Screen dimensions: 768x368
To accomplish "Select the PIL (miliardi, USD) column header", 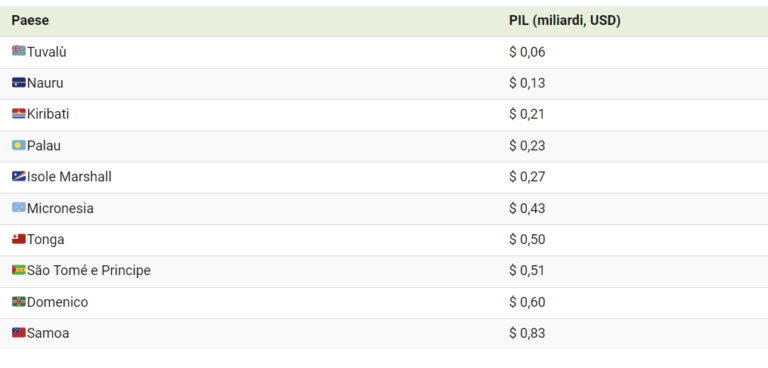I will pos(565,21).
